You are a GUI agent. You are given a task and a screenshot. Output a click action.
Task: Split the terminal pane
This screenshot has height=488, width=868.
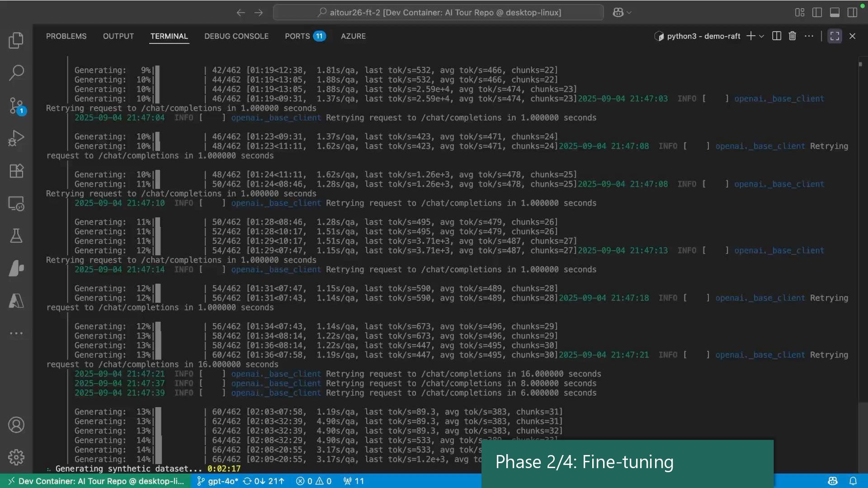(x=777, y=36)
